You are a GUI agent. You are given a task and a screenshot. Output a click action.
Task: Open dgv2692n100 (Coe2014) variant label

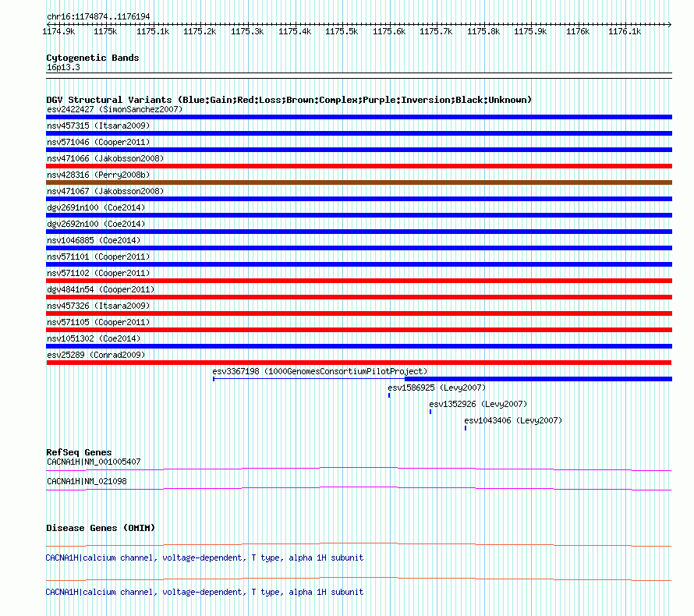(96, 224)
